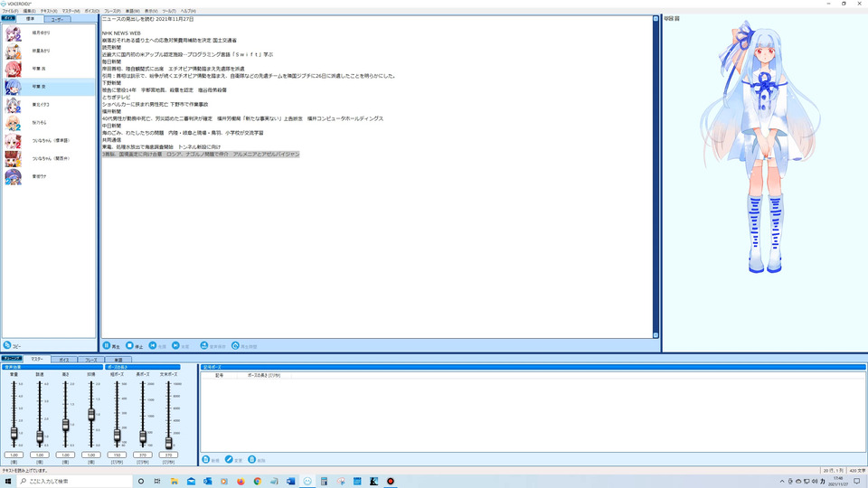
Task: Open the ファイル menu
Action: pyautogui.click(x=10, y=11)
